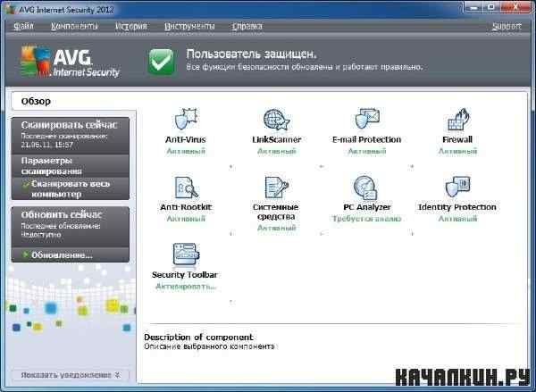
Task: Click the AVG icon in the title bar
Action: pos(10,10)
